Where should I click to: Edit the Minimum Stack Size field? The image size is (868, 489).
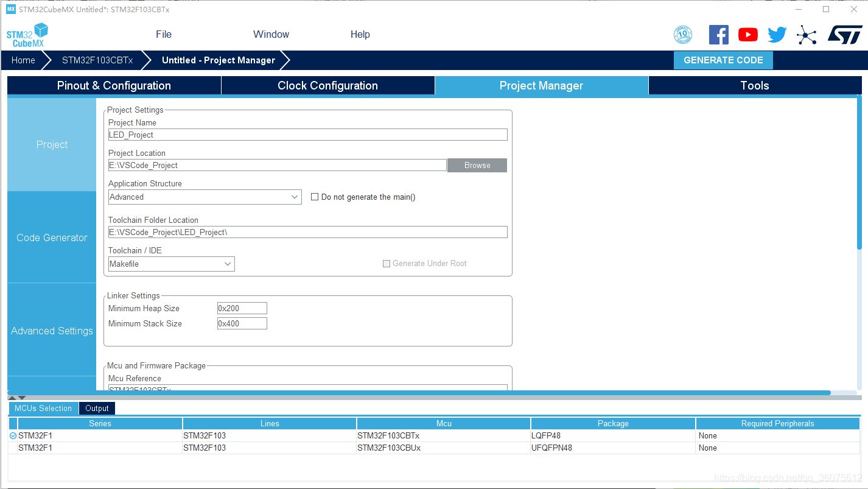pyautogui.click(x=242, y=323)
